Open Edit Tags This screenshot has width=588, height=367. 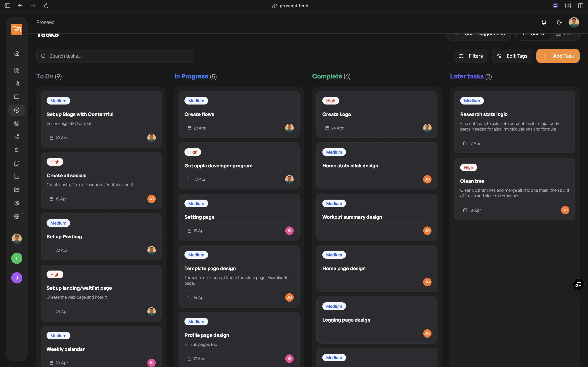tap(511, 56)
